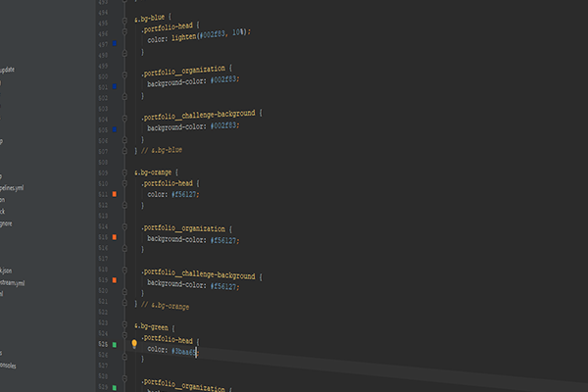Open blue color swatch on line 497
Image resolution: width=588 pixels, height=392 pixels.
pyautogui.click(x=115, y=43)
